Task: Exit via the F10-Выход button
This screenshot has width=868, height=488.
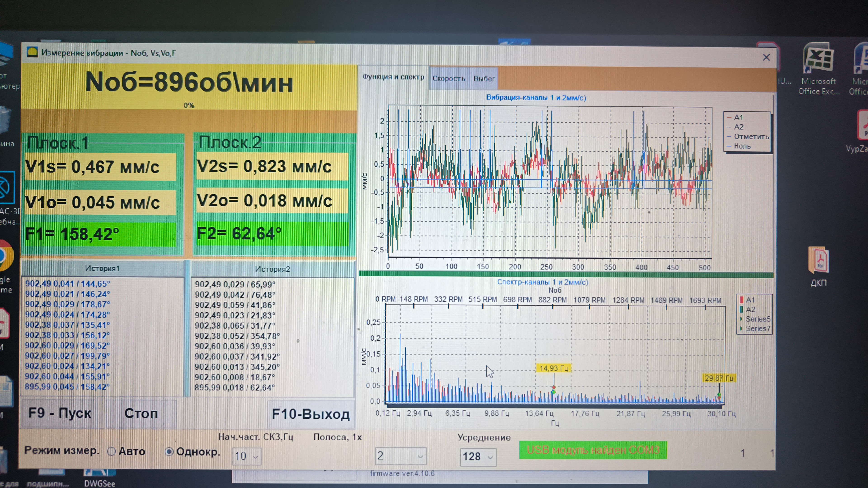Action: [x=311, y=414]
